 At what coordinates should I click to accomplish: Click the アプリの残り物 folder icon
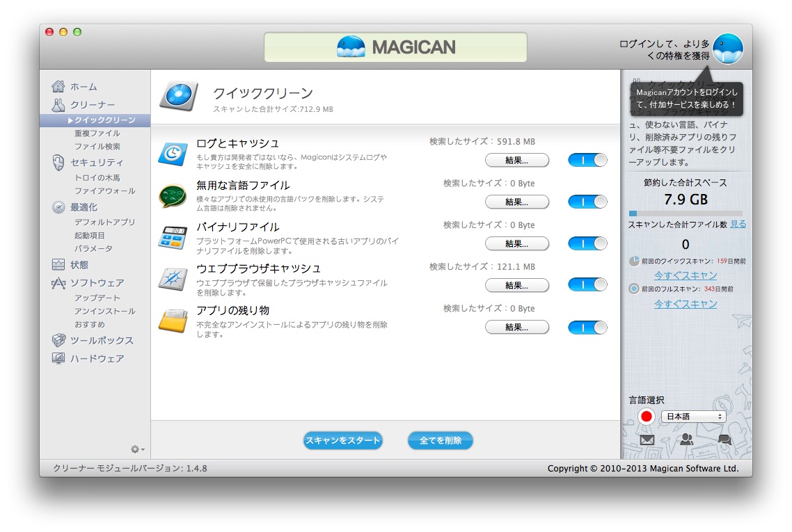[173, 321]
